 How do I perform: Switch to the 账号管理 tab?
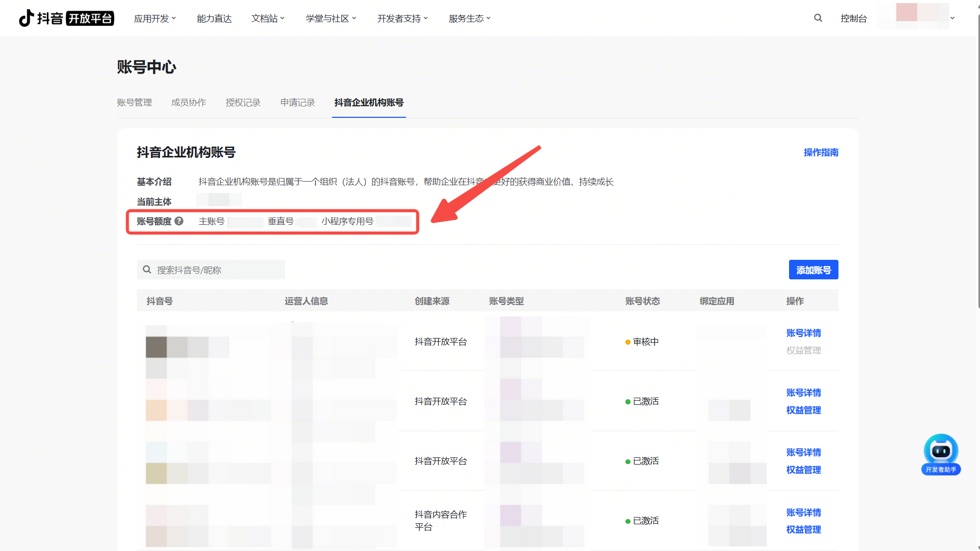134,102
